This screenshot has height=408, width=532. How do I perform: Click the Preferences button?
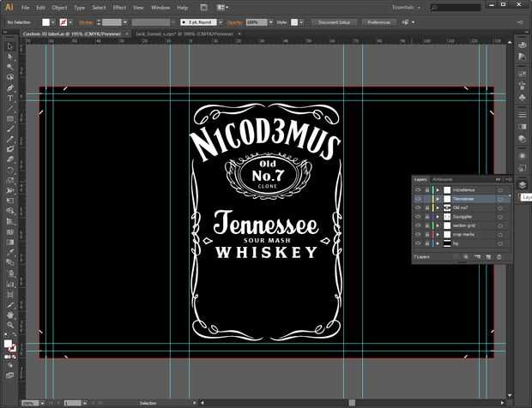378,22
